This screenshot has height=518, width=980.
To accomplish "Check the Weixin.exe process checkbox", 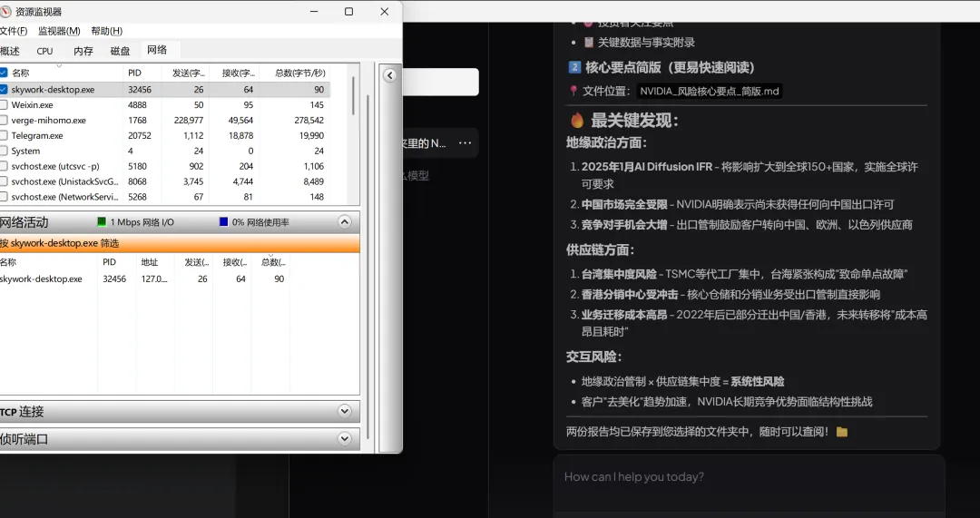I will 3,105.
